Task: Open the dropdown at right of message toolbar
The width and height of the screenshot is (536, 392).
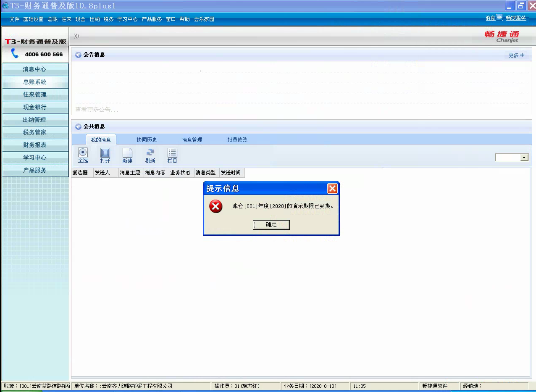Action: 524,158
